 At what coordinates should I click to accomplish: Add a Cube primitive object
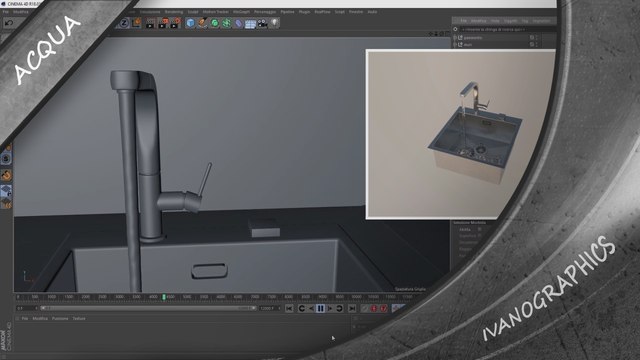click(x=190, y=23)
